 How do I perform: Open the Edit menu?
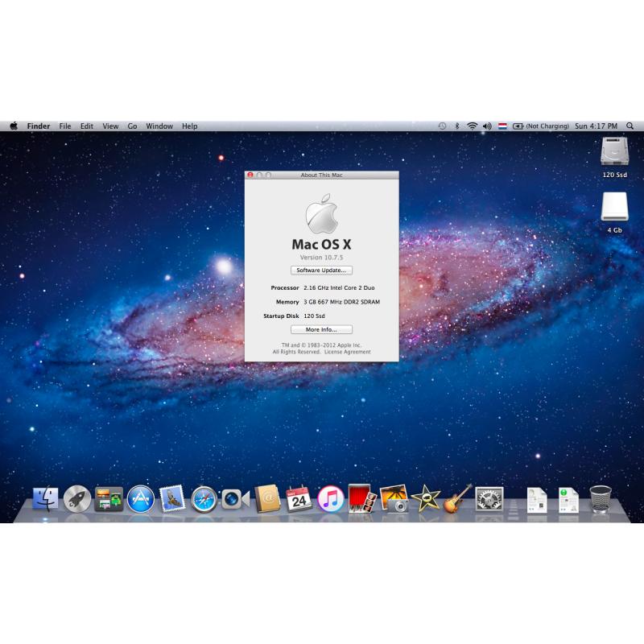pyautogui.click(x=87, y=126)
